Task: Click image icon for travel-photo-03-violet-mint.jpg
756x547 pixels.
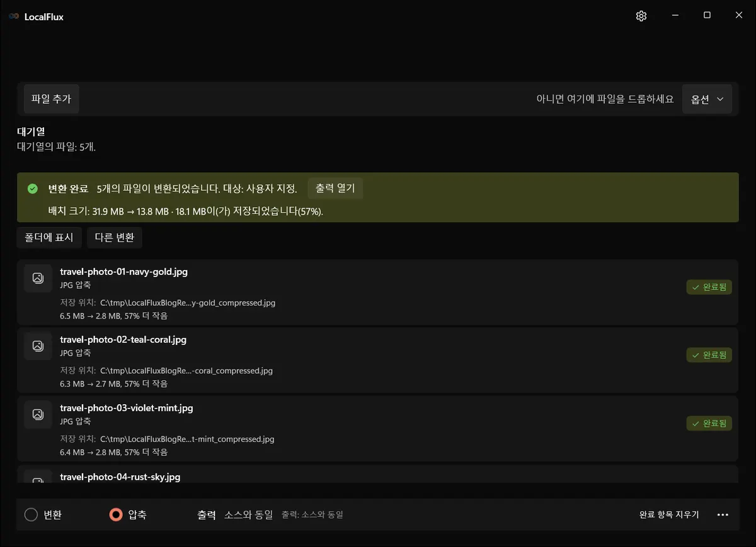Action: click(x=38, y=414)
